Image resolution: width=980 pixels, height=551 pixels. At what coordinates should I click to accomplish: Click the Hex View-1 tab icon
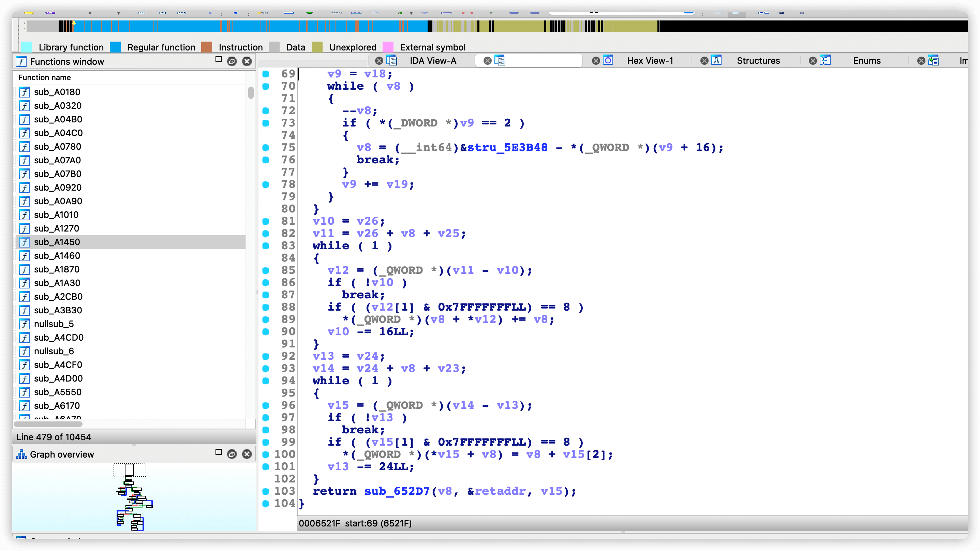[608, 60]
